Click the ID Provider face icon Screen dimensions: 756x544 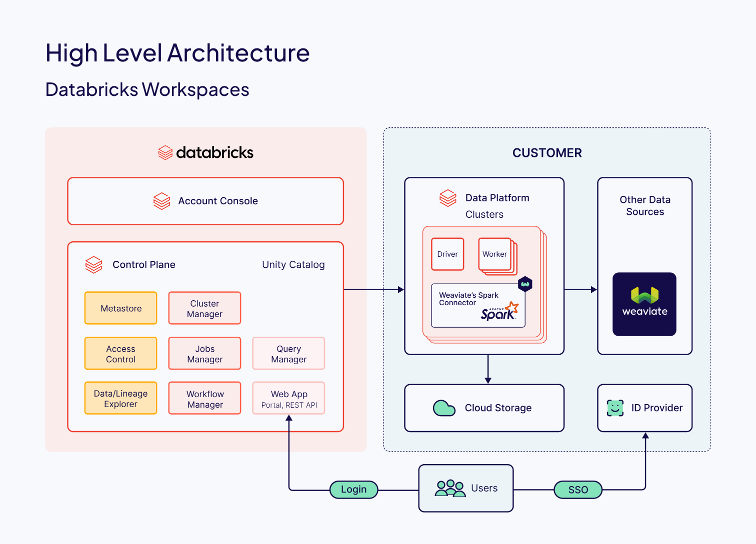615,408
